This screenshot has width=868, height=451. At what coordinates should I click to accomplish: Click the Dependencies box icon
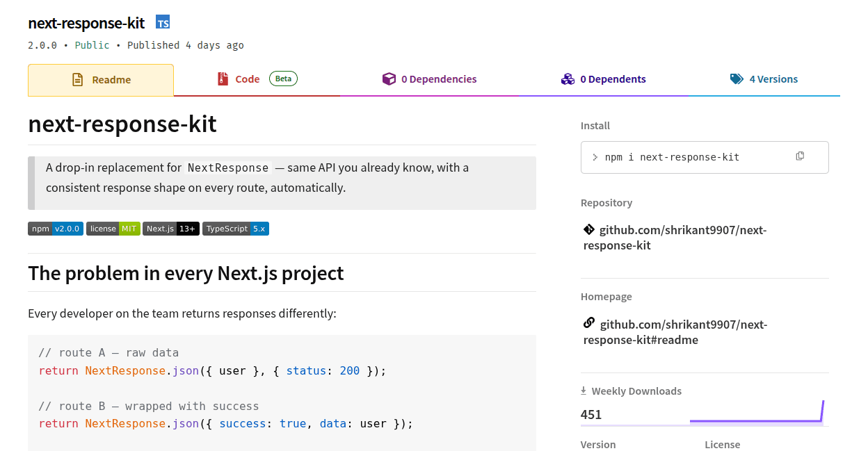389,79
